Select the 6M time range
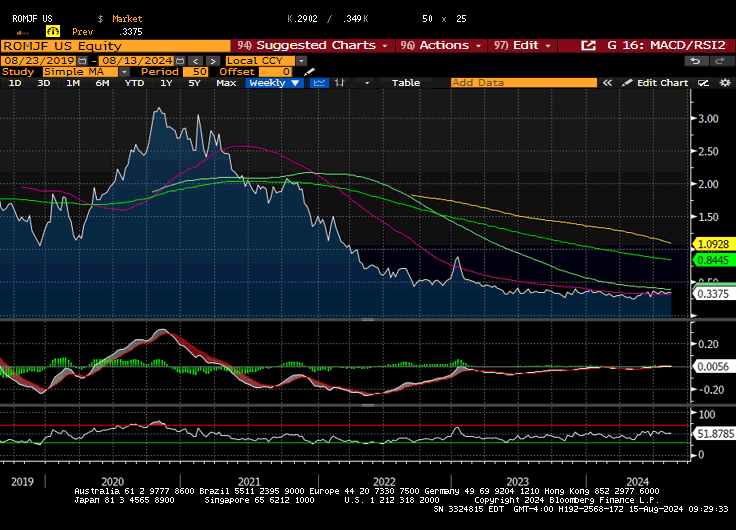Screen dimensions: 736x530 (x=102, y=83)
